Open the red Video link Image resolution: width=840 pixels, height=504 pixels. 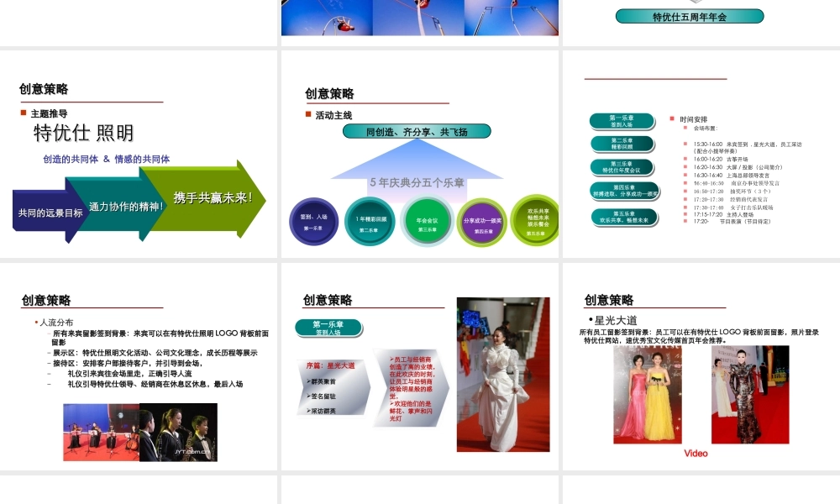[696, 453]
